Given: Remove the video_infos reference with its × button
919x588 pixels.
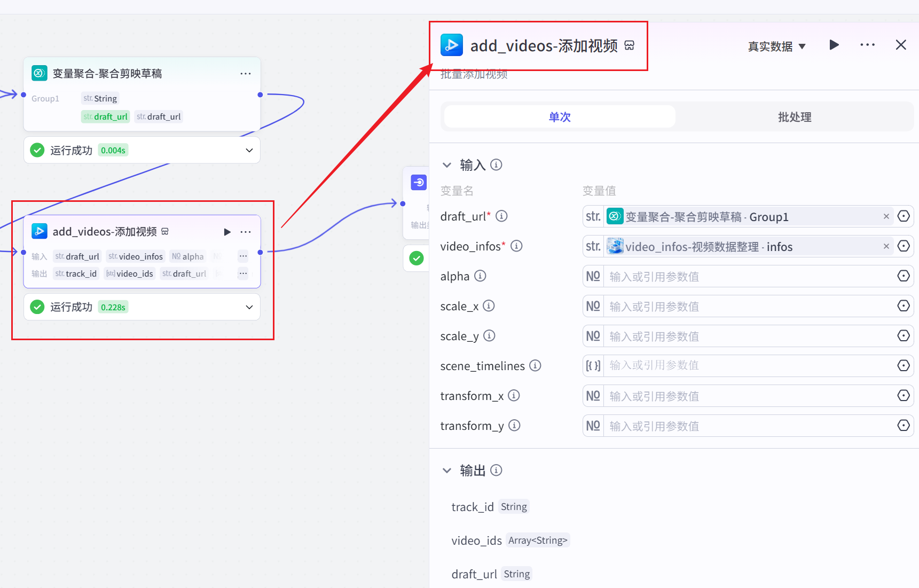Looking at the screenshot, I should 886,246.
